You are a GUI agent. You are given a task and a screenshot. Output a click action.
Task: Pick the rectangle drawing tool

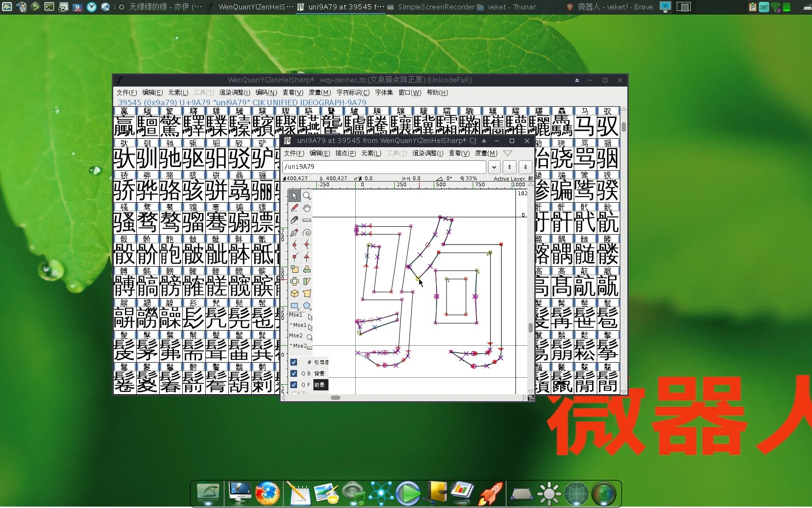pos(294,305)
